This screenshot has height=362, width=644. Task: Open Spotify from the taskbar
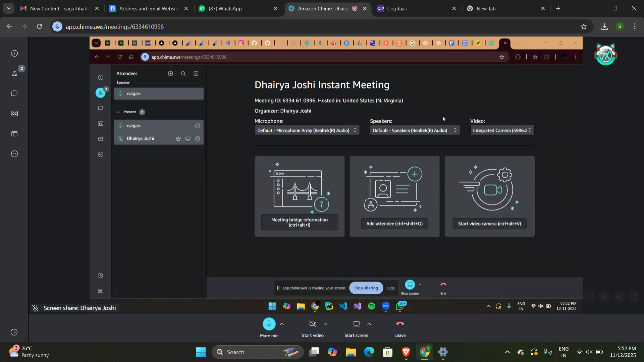(371, 306)
